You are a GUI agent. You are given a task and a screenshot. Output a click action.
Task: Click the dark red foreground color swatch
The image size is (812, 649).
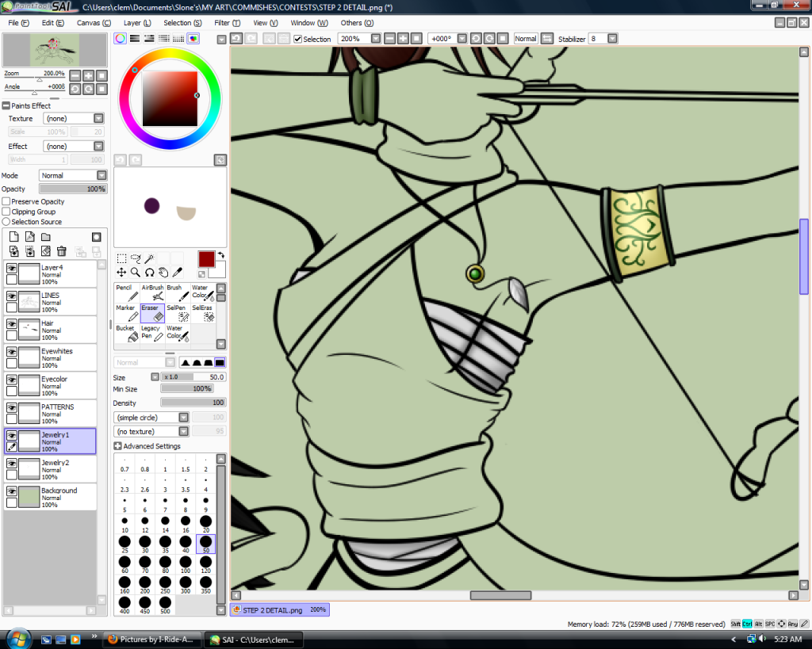point(206,258)
